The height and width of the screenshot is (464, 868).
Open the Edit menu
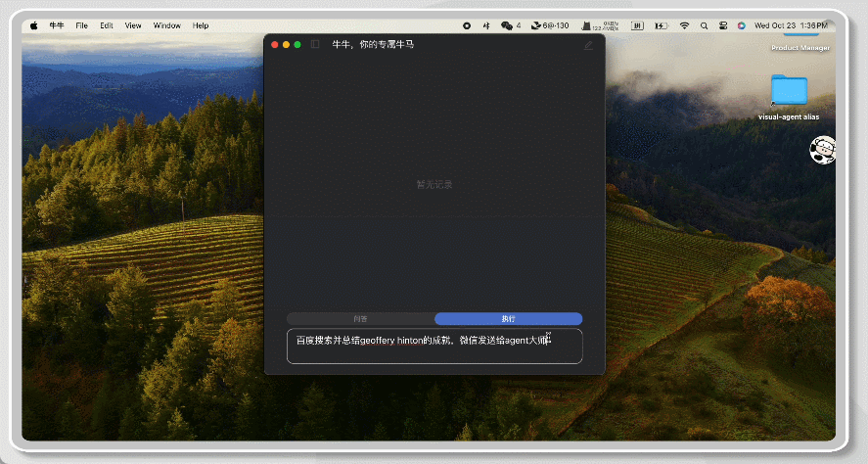click(107, 25)
